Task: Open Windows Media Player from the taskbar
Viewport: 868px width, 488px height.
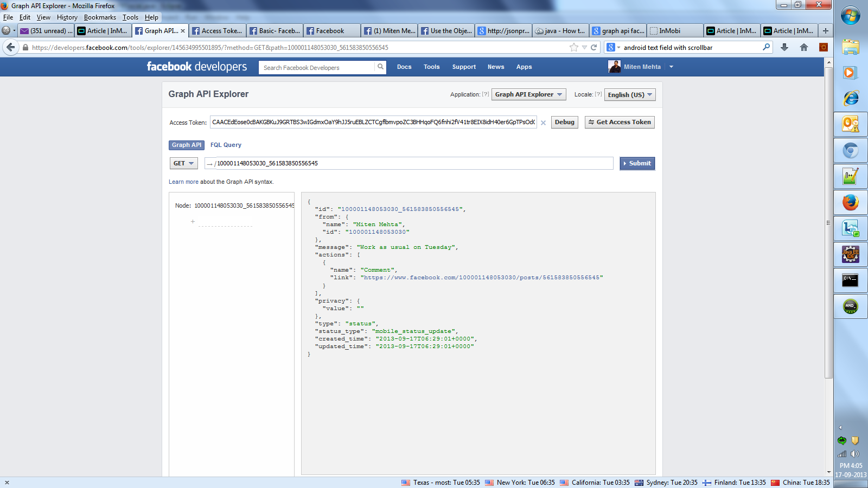Action: [851, 73]
